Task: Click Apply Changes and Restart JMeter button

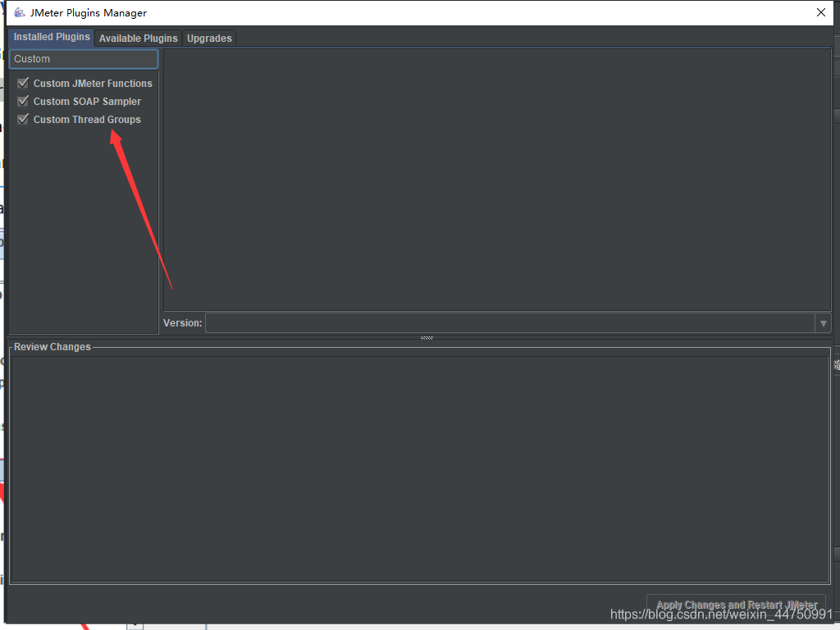Action: pos(736,605)
